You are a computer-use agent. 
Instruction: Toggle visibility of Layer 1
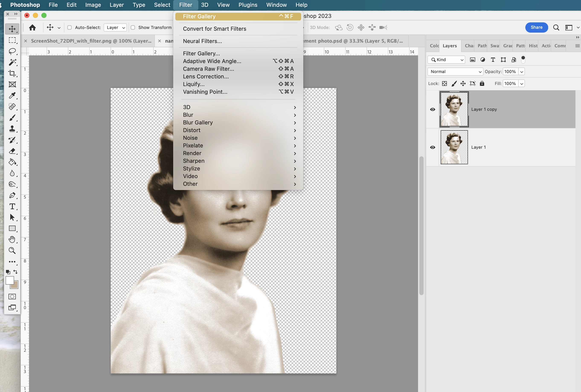(x=433, y=147)
